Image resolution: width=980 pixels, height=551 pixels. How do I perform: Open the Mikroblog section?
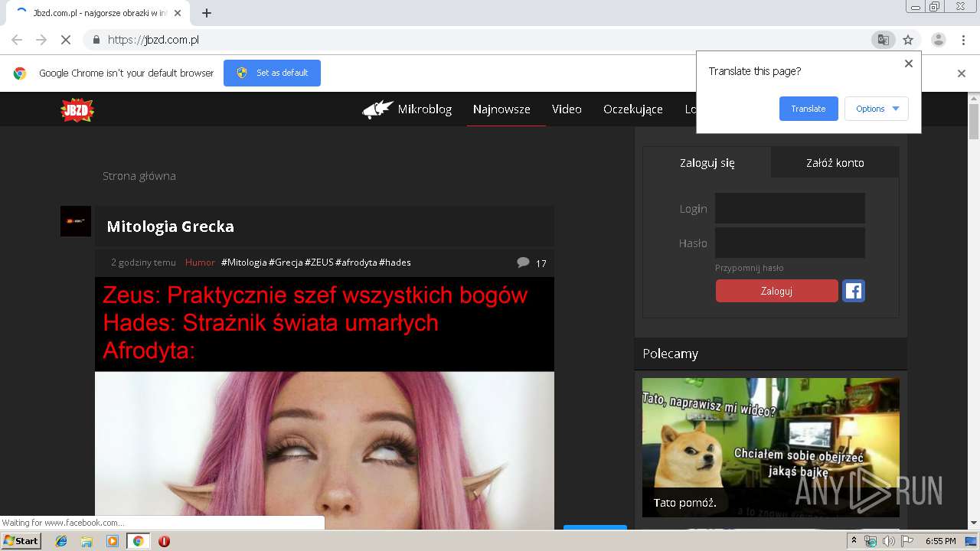tap(424, 109)
